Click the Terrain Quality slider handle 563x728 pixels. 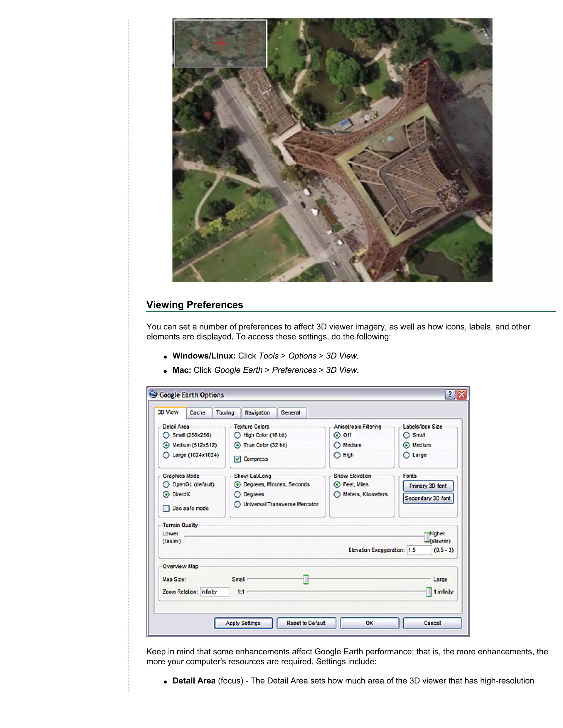coord(427,537)
